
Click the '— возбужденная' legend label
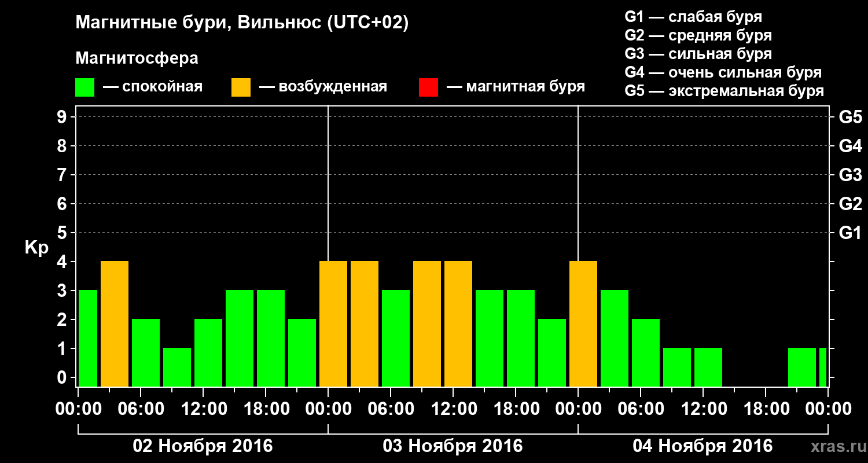coord(323,87)
